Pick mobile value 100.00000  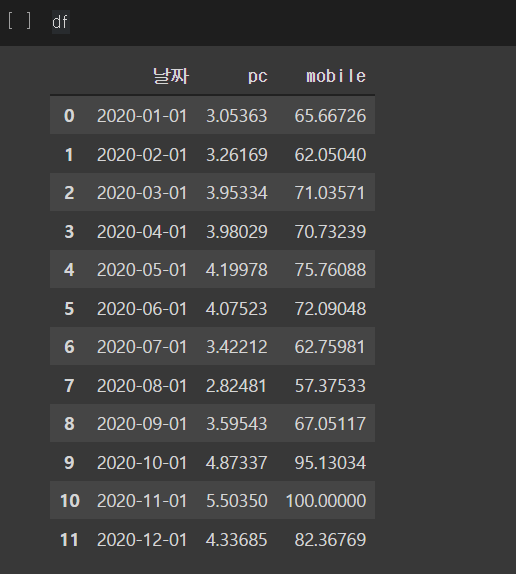coord(326,500)
